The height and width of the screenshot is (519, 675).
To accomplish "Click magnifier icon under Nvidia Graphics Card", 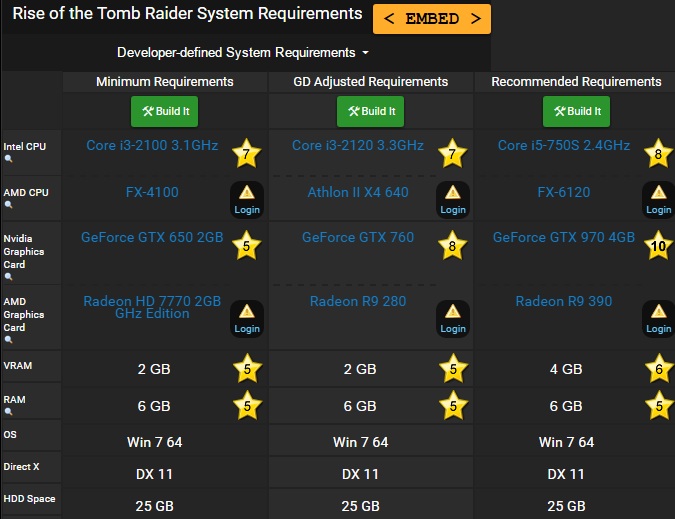I will tap(8, 277).
